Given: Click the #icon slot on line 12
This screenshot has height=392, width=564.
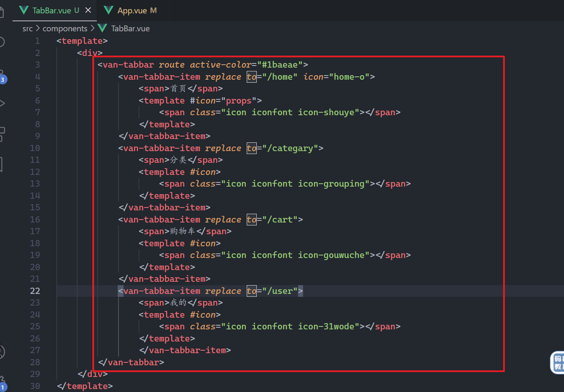Looking at the screenshot, I should pos(203,172).
